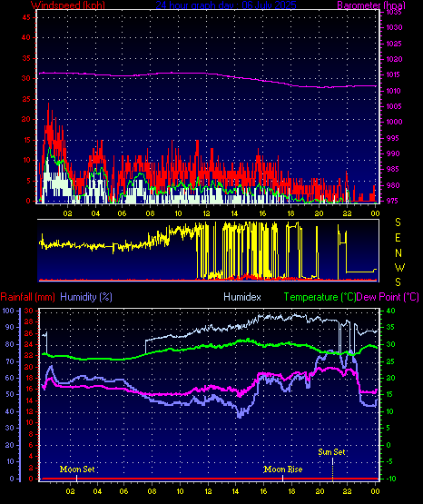This screenshot has width=423, height=504.
Task: Click the 'Humidex' legend label
Action: pyautogui.click(x=242, y=297)
